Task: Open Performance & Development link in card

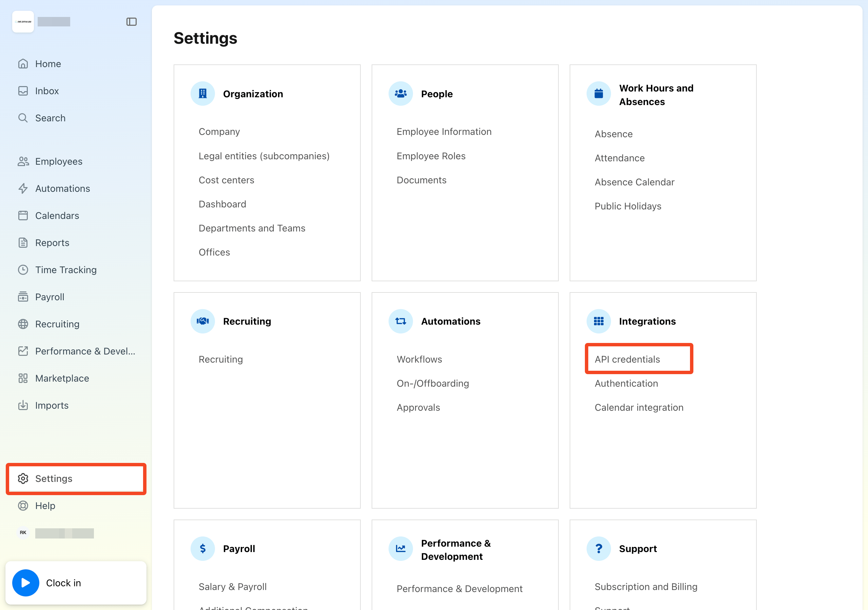Action: [459, 589]
